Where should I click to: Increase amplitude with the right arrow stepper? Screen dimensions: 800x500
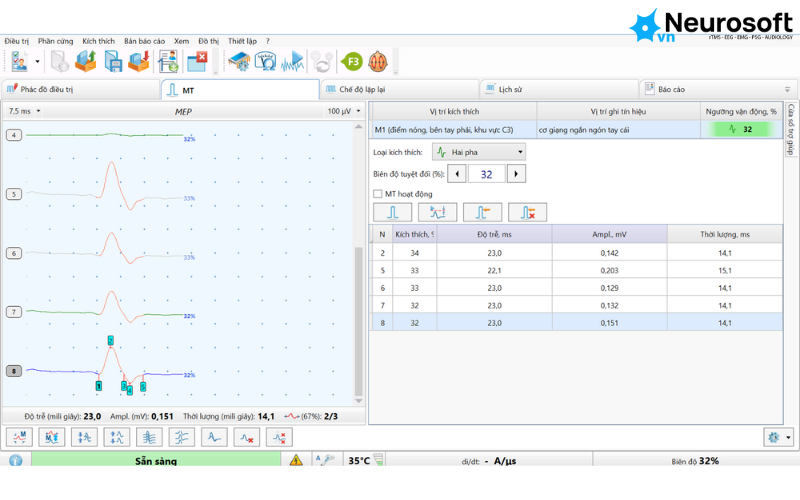(x=516, y=174)
